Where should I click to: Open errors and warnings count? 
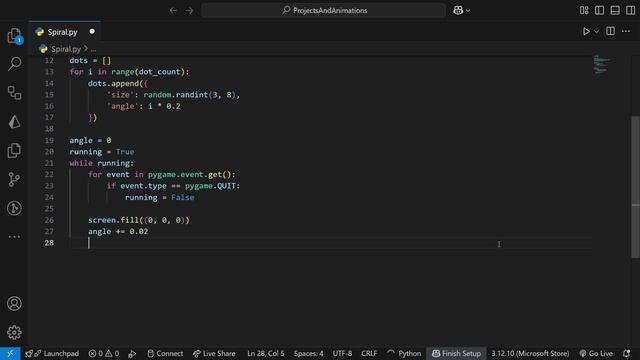[104, 353]
